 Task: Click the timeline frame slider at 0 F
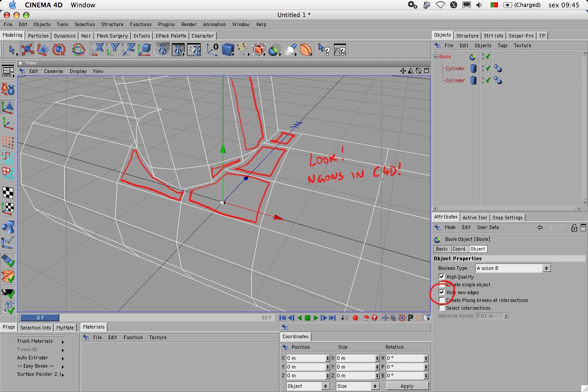[x=40, y=318]
